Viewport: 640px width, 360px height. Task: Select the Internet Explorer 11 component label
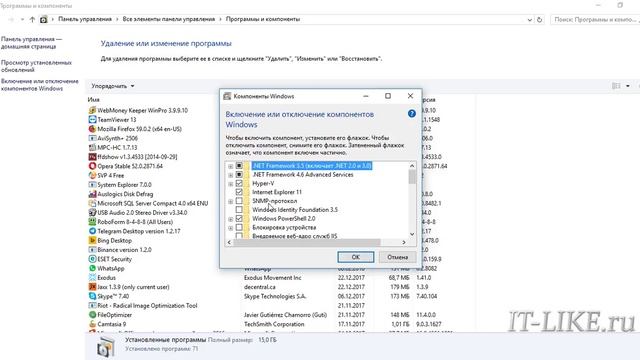coord(277,192)
